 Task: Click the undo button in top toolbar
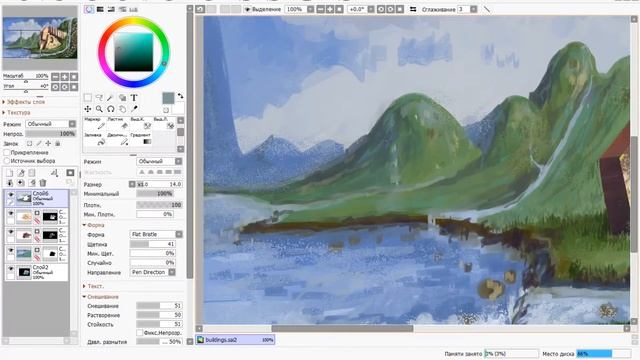coord(200,9)
